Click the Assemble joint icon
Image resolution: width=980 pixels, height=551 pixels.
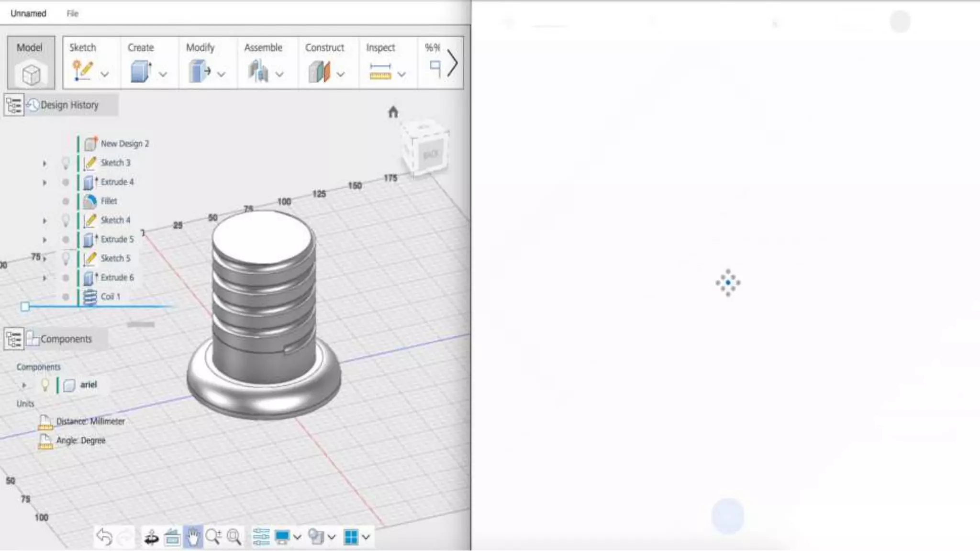(258, 71)
